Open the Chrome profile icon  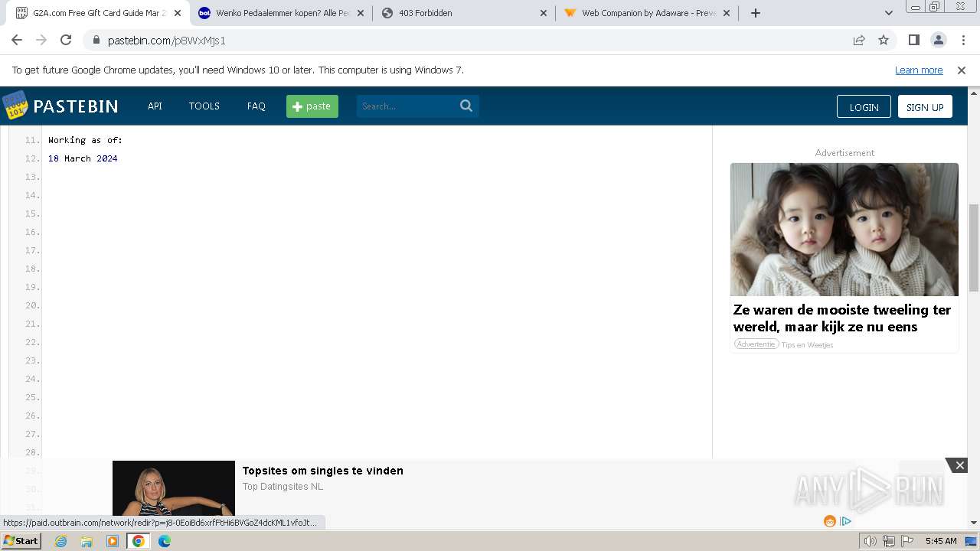point(939,40)
